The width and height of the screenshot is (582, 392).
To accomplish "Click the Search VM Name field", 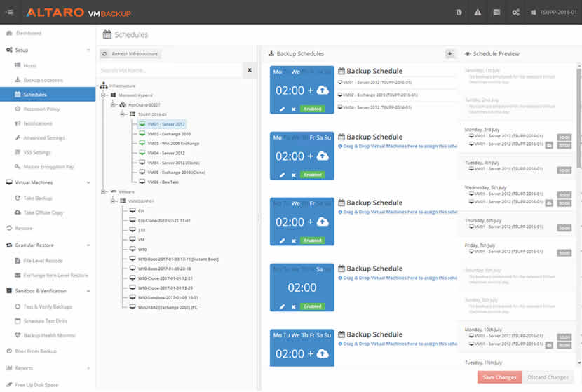I will (170, 70).
